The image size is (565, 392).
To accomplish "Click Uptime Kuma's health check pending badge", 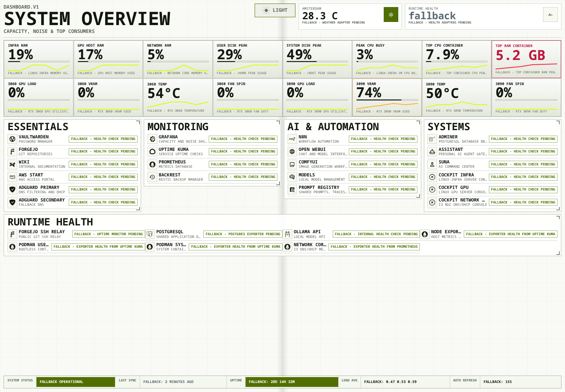I will click(243, 151).
